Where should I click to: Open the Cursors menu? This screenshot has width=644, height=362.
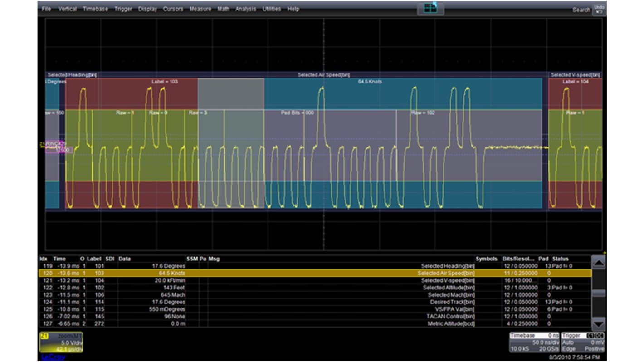tap(173, 9)
